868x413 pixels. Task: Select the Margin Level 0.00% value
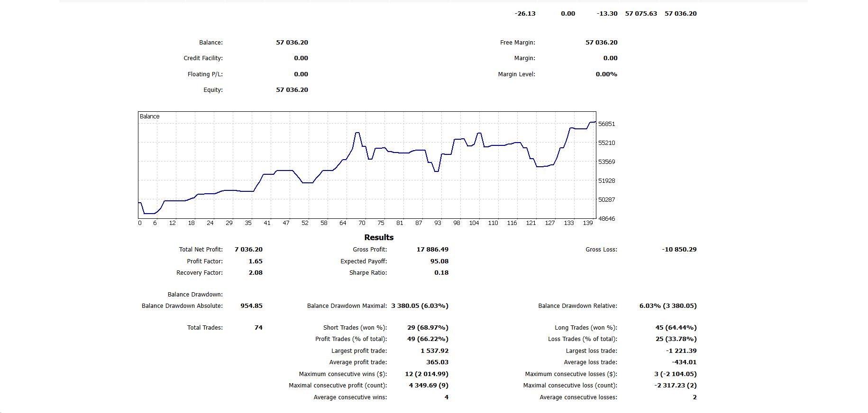606,74
